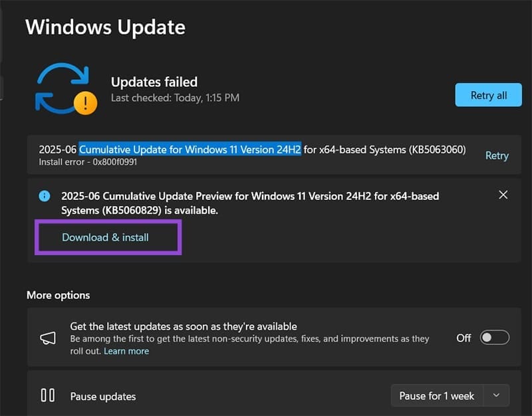Select the 'Get the latest updates' option row
The width and height of the screenshot is (532, 416).
pyautogui.click(x=253, y=338)
